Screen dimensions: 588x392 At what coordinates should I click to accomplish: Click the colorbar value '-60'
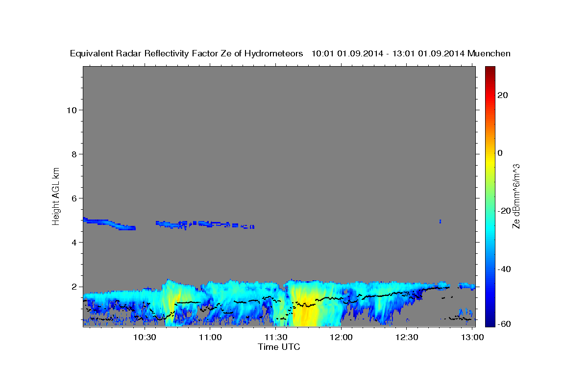(504, 324)
